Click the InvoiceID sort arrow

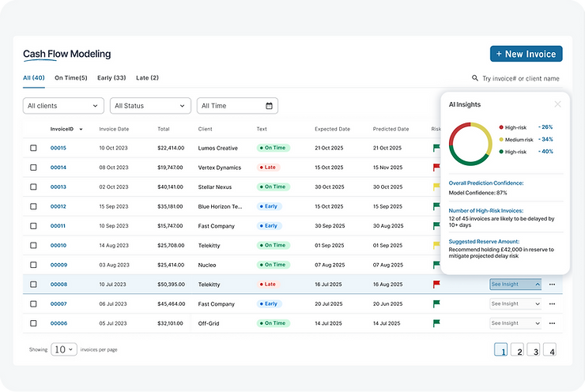tap(81, 130)
